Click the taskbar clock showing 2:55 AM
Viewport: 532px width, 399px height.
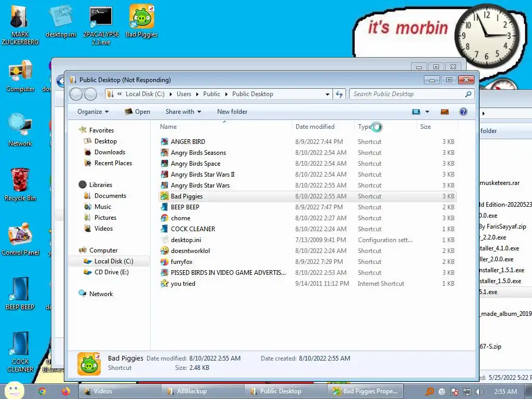[506, 392]
